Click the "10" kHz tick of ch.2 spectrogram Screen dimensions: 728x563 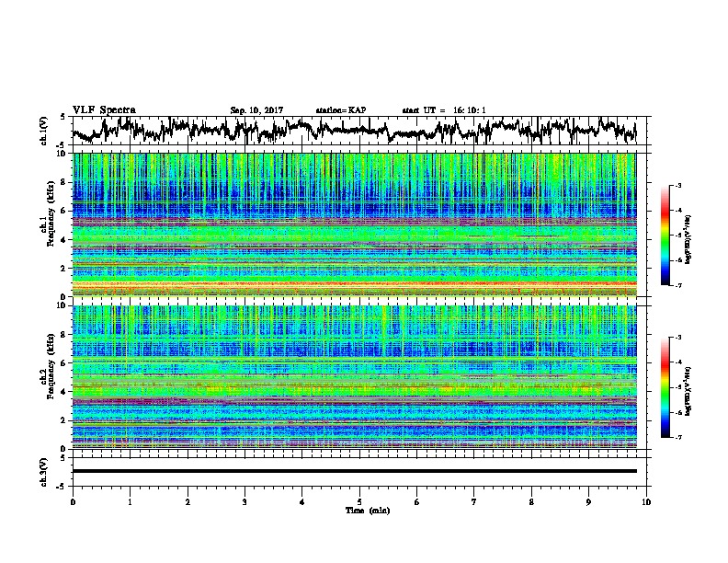(x=63, y=305)
